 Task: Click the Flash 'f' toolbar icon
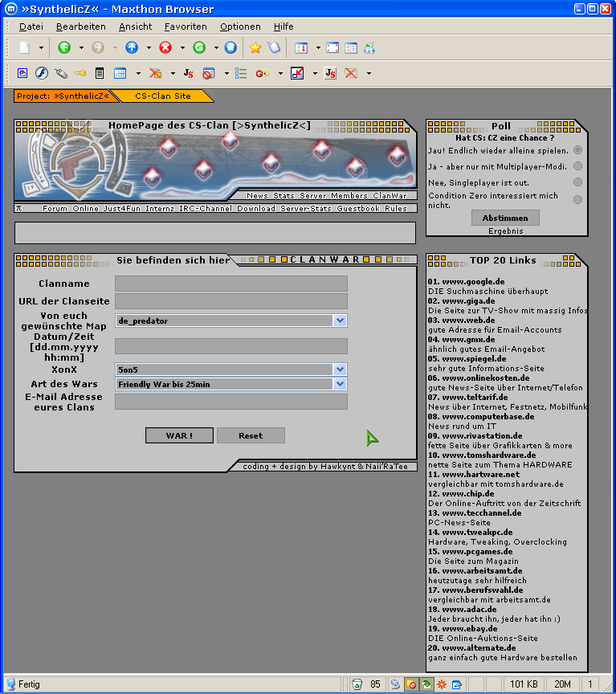click(x=42, y=73)
